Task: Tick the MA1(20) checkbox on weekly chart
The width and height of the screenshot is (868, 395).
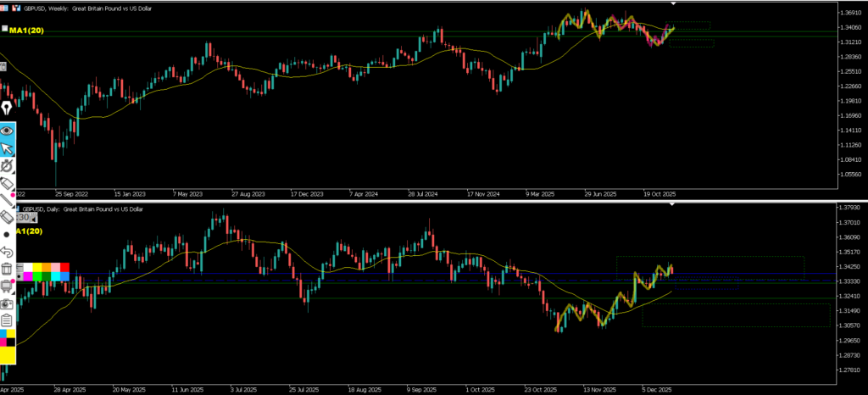Action: (x=4, y=30)
